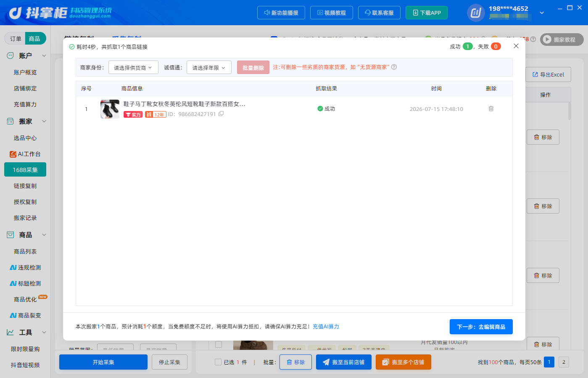The height and width of the screenshot is (378, 588).
Task: Collapse the 搬家 sidebar section
Action: pyautogui.click(x=44, y=121)
